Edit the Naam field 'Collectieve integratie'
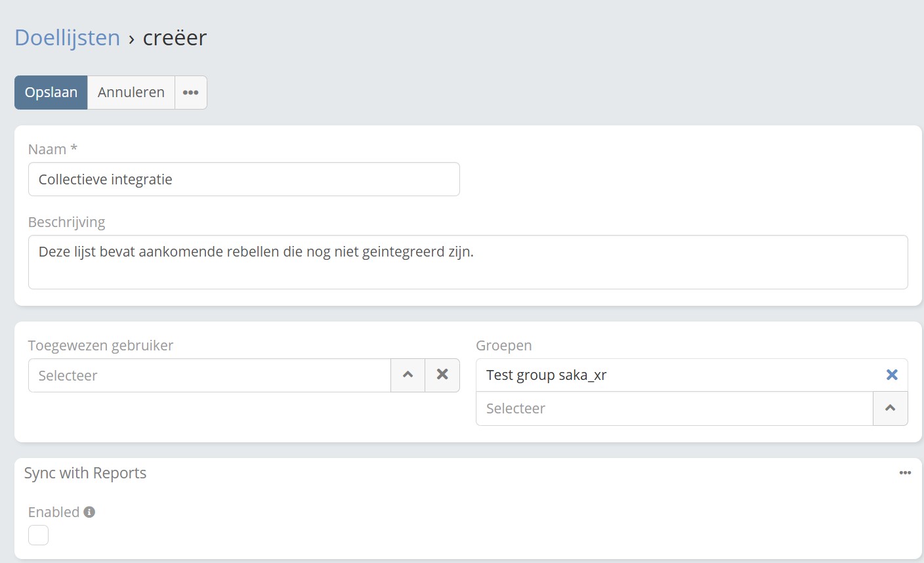The image size is (924, 563). click(x=244, y=179)
